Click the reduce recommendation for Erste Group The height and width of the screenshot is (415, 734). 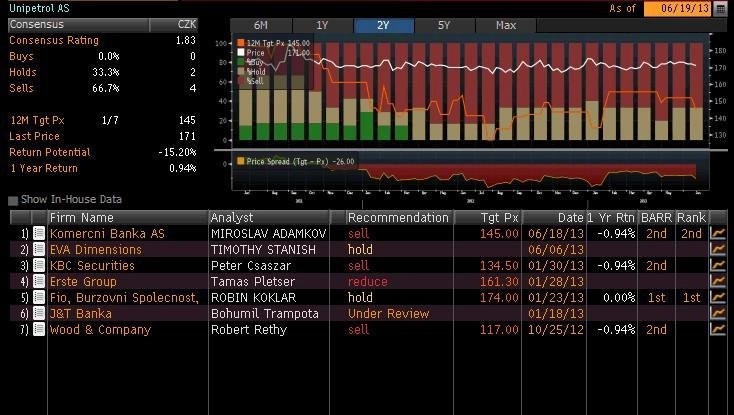click(368, 281)
